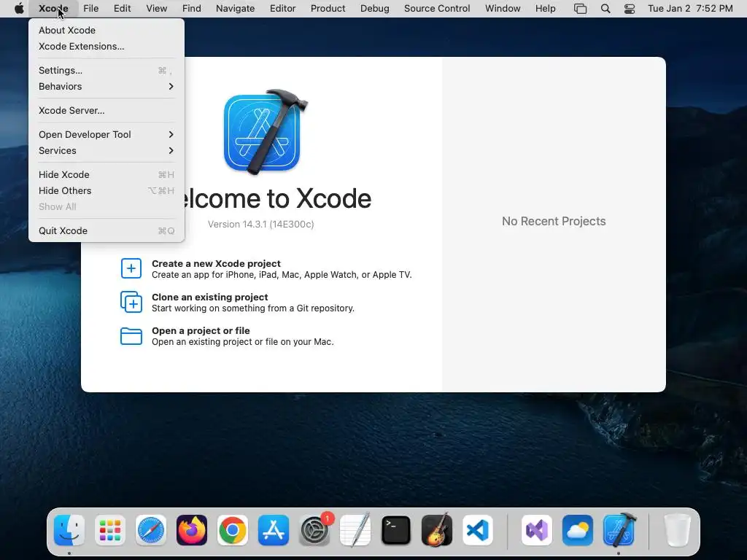
Task: Launch purple Visual Studio from the Dock
Action: pos(537,530)
